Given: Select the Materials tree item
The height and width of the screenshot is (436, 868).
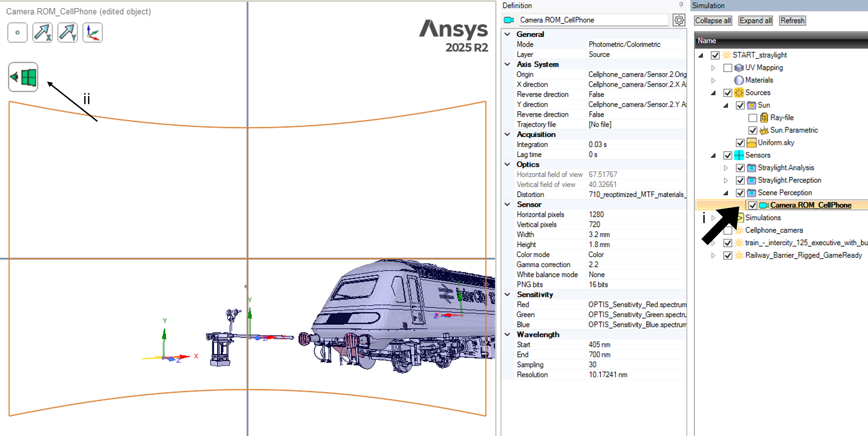Looking at the screenshot, I should pos(759,80).
